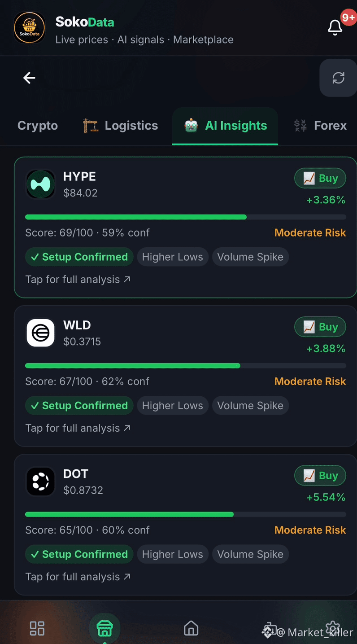Open the SokoData logo
This screenshot has width=357, height=644.
pyautogui.click(x=30, y=28)
